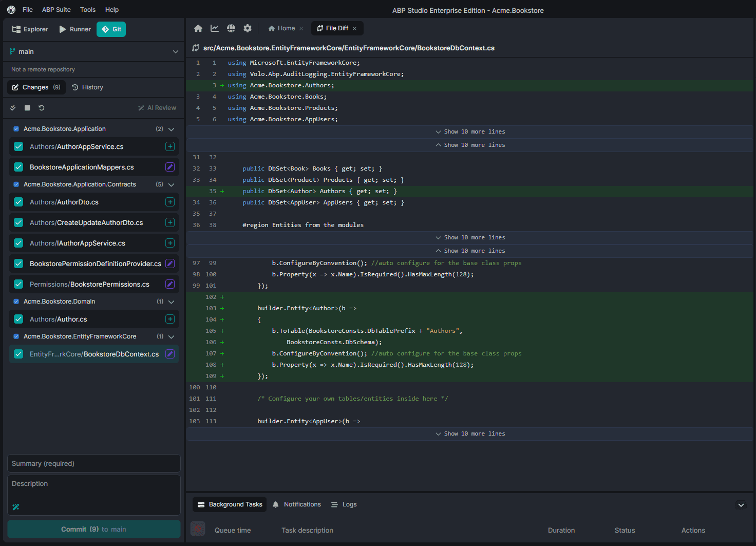Image resolution: width=756 pixels, height=546 pixels.
Task: Click the branch icon next to main
Action: coord(12,51)
